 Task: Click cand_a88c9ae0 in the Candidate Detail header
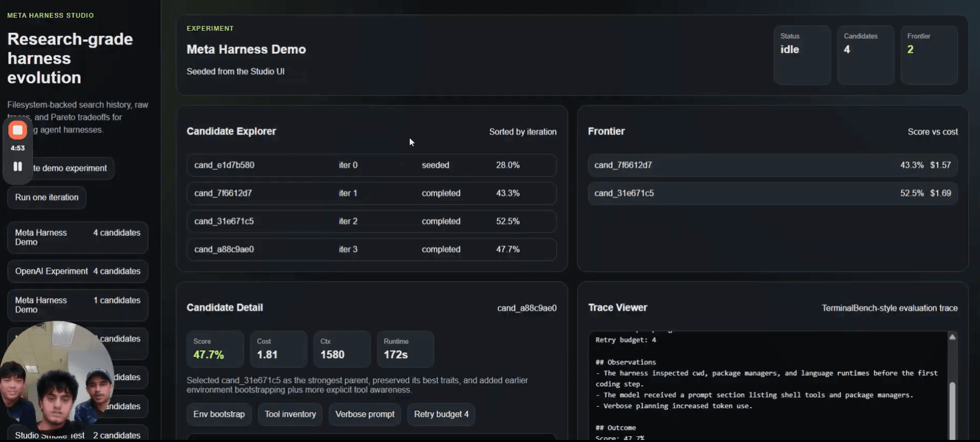tap(527, 308)
